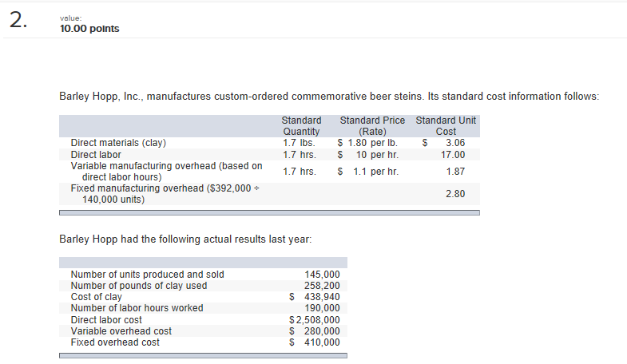The width and height of the screenshot is (627, 364).
Task: Click the 3.06 standard unit cost cell
Action: click(455, 143)
